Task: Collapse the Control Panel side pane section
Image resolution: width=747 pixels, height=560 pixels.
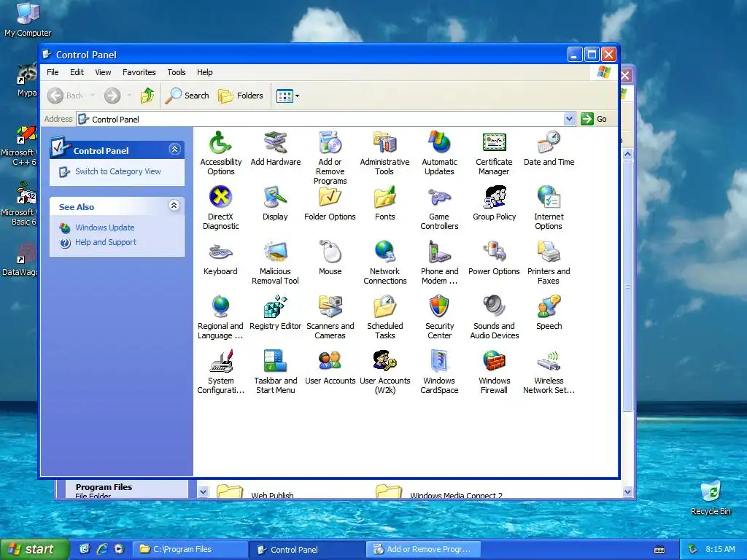Action: 174,149
